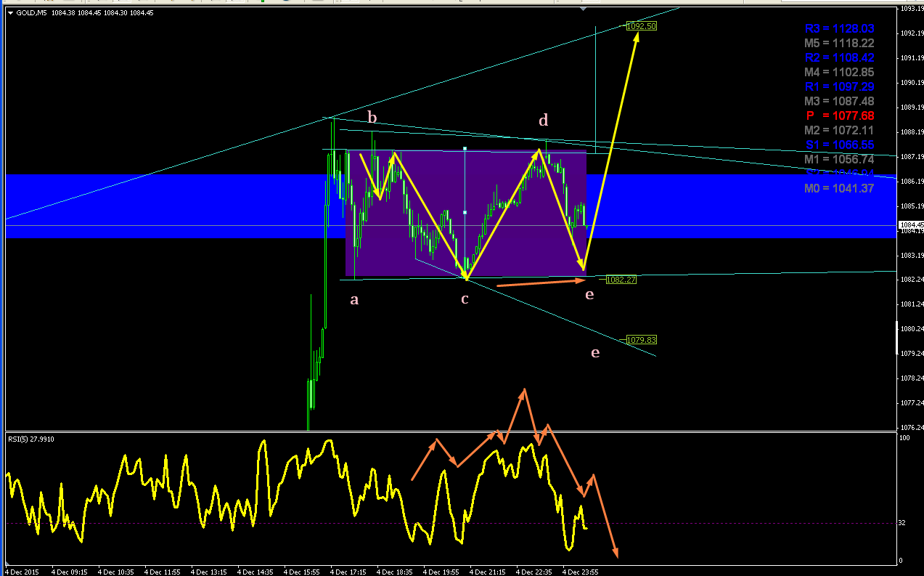This screenshot has height=576, width=924.
Task: Click the yellow arrowhead pointing to 1092.50
Action: 635,36
